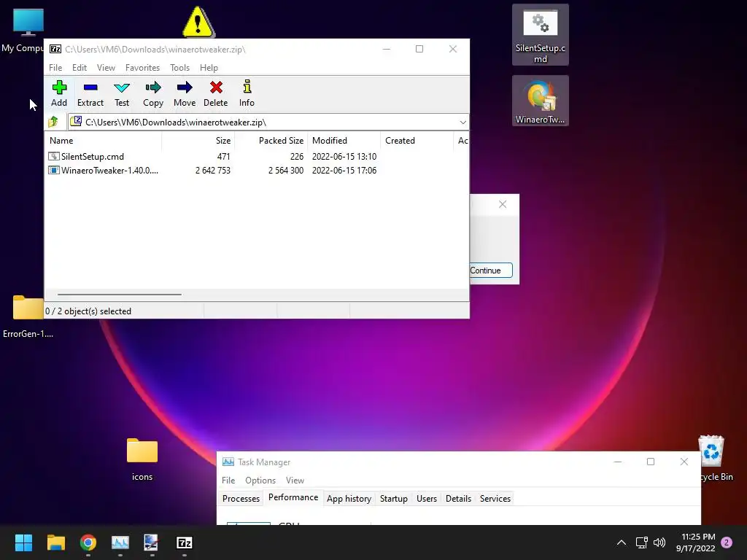Switch to the Details tab
Image resolution: width=747 pixels, height=560 pixels.
point(458,499)
